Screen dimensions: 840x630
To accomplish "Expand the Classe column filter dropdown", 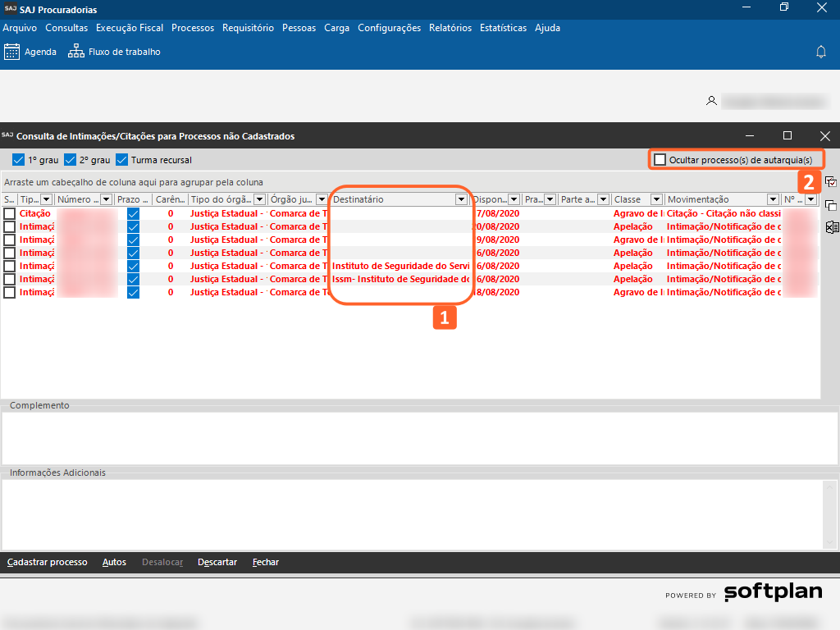I will [x=656, y=199].
